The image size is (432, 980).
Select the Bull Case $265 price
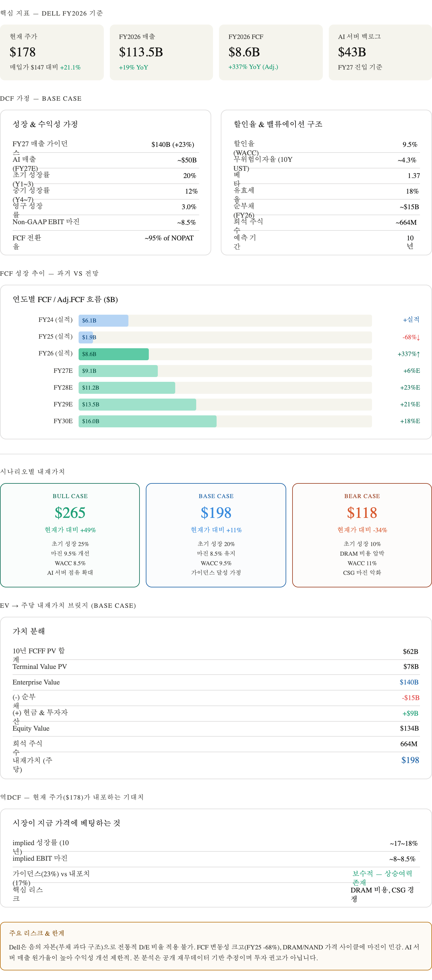[70, 513]
